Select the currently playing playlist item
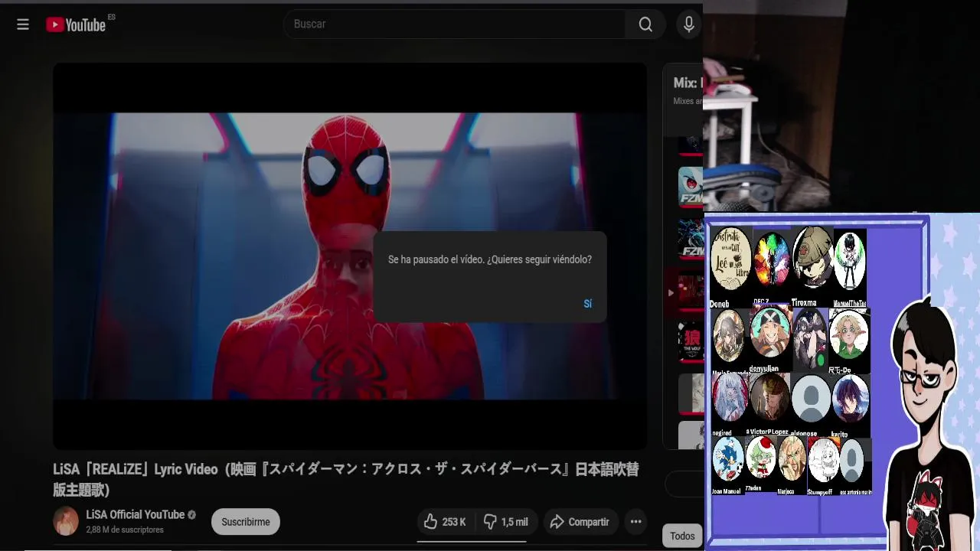The height and width of the screenshot is (551, 980). [684, 292]
